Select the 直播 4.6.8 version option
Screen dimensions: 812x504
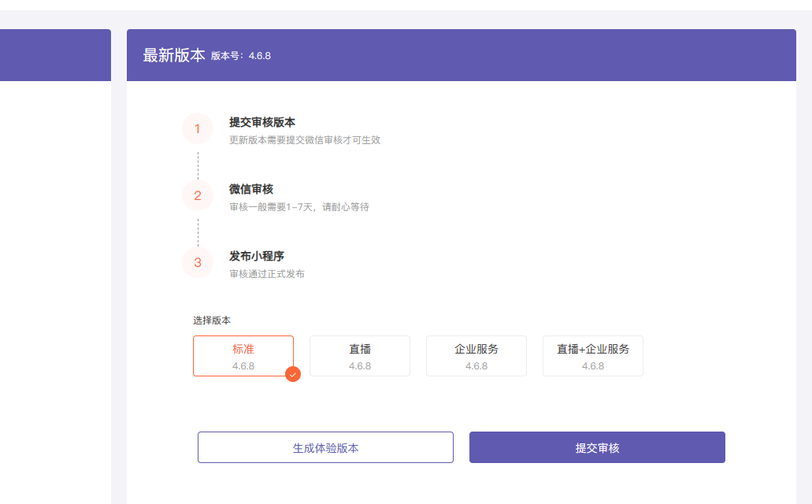tap(360, 356)
